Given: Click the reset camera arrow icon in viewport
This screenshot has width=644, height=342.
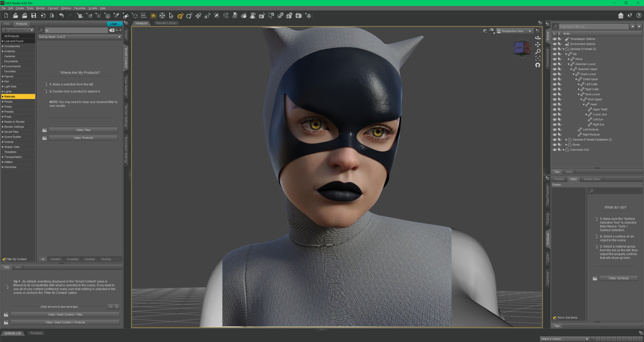Looking at the screenshot, I should [538, 65].
